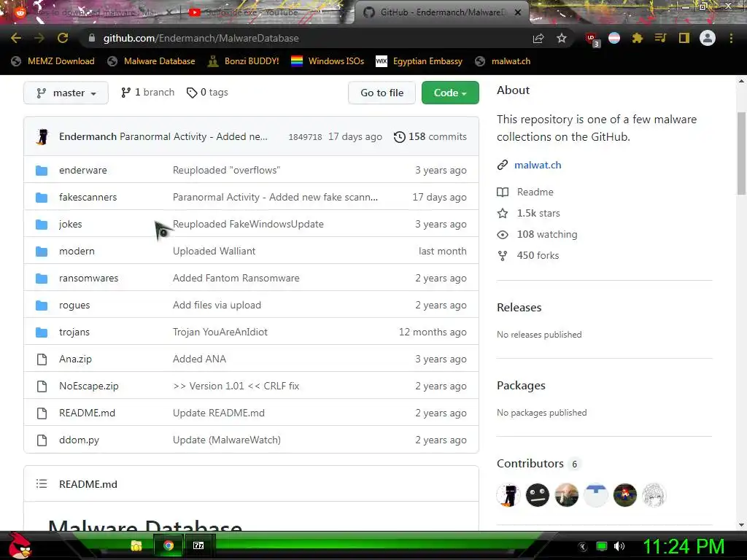The image size is (747, 560).
Task: Open the modern folder name
Action: pyautogui.click(x=77, y=251)
